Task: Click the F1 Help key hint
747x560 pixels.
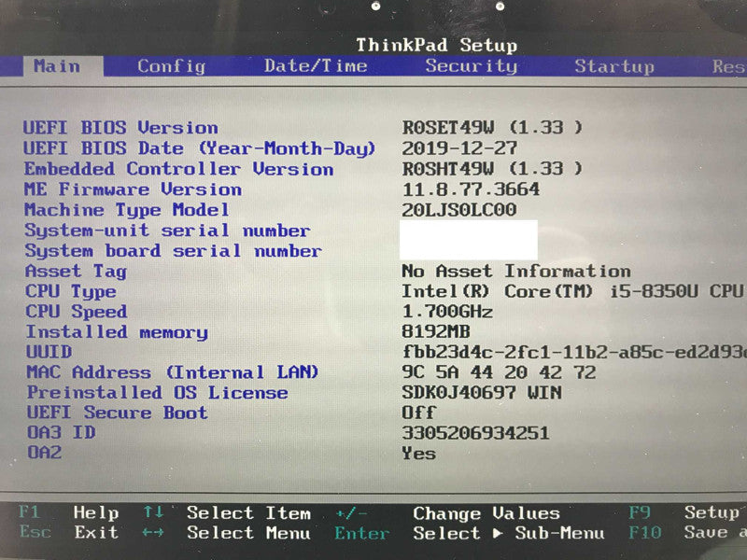Action: click(68, 513)
